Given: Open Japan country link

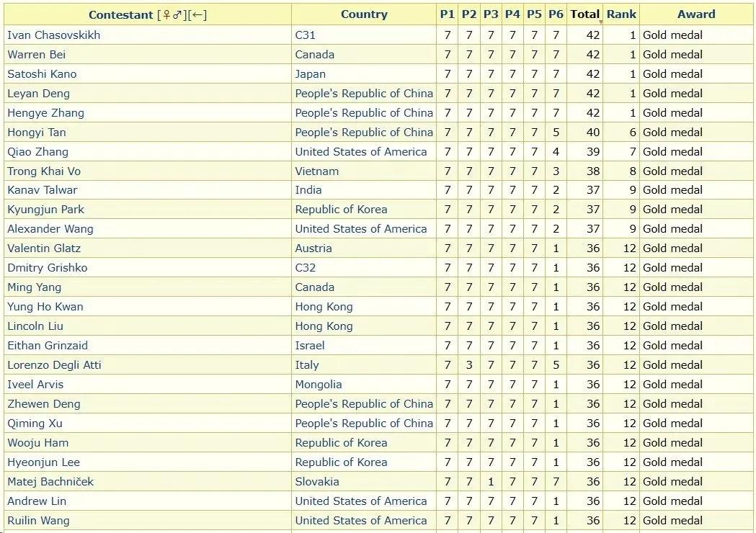Looking at the screenshot, I should coord(311,73).
